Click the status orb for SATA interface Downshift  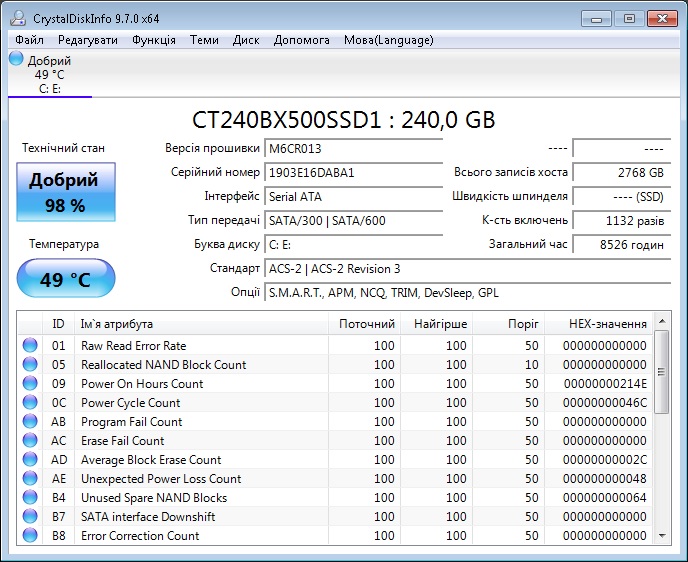point(30,516)
